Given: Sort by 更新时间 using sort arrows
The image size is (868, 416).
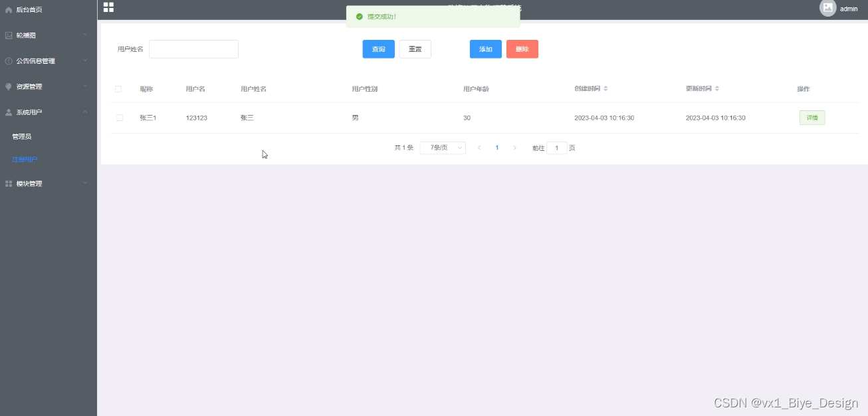Looking at the screenshot, I should pyautogui.click(x=717, y=89).
